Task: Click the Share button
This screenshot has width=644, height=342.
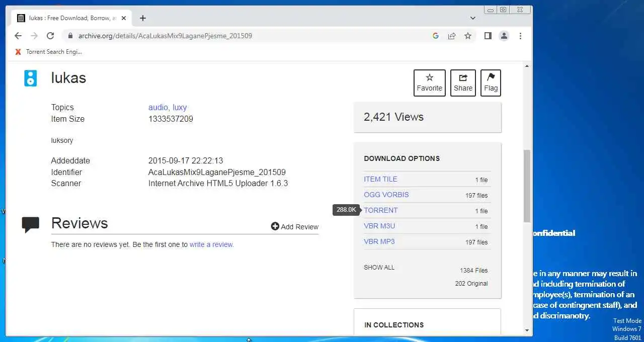Action: pyautogui.click(x=463, y=83)
